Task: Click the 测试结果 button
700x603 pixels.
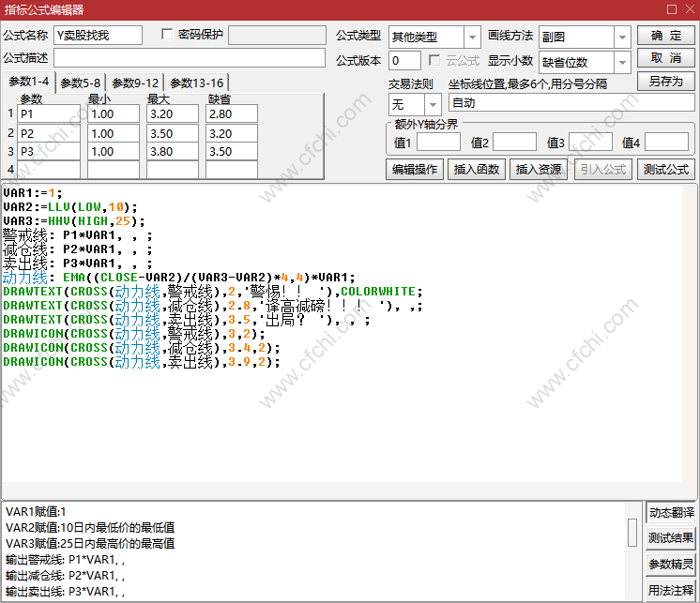Action: pos(672,538)
